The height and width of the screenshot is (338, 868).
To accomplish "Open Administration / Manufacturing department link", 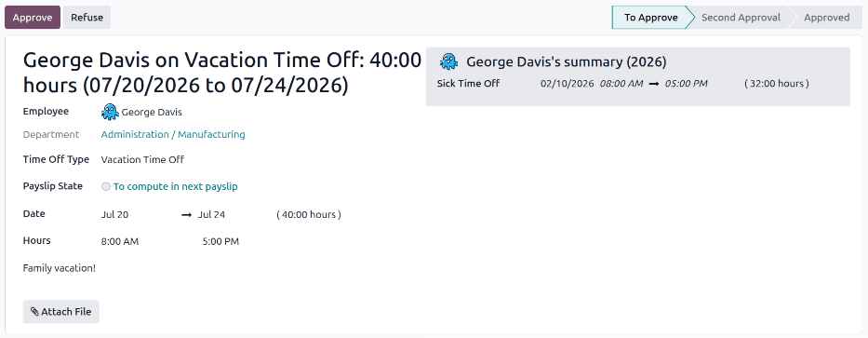I will coord(173,135).
